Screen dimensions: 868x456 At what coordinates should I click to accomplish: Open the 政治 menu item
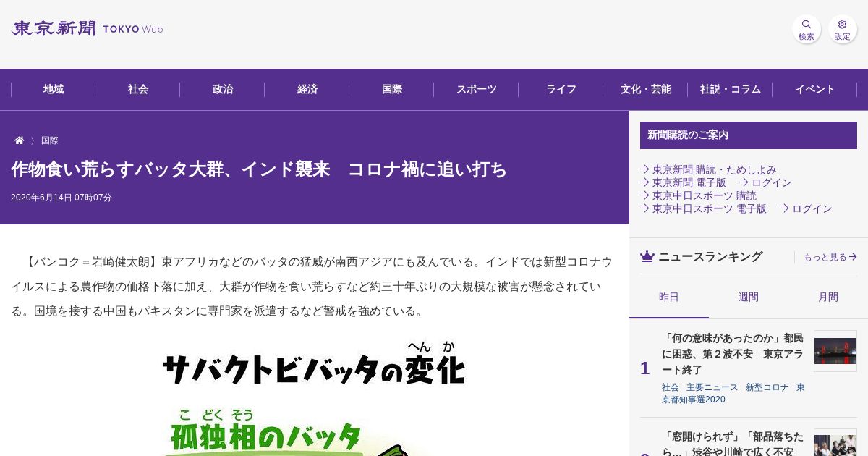(223, 90)
